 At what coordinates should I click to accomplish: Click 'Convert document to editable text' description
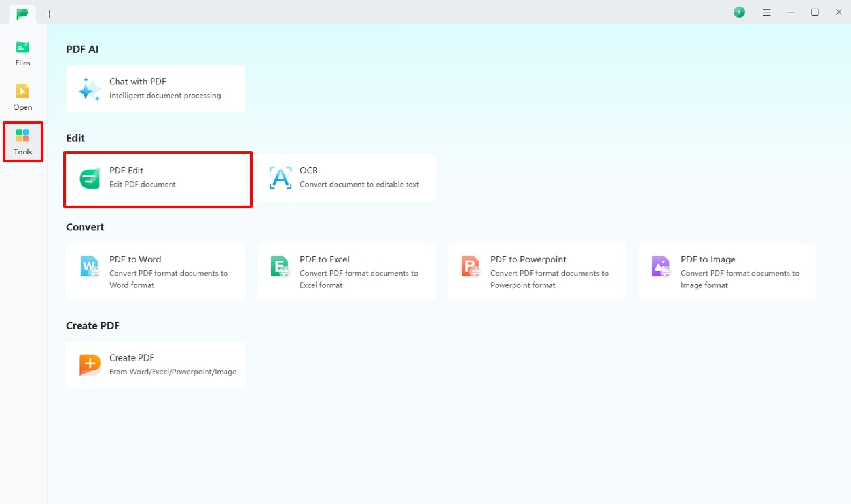[x=359, y=185]
